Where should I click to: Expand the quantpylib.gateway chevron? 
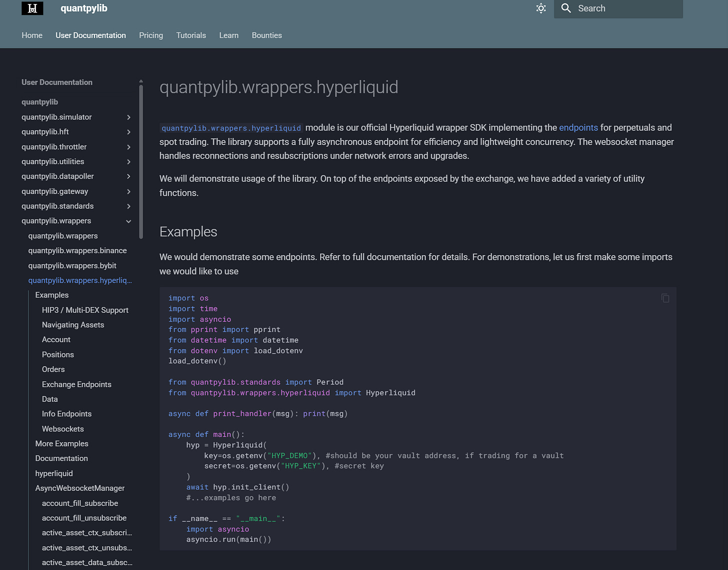click(128, 191)
